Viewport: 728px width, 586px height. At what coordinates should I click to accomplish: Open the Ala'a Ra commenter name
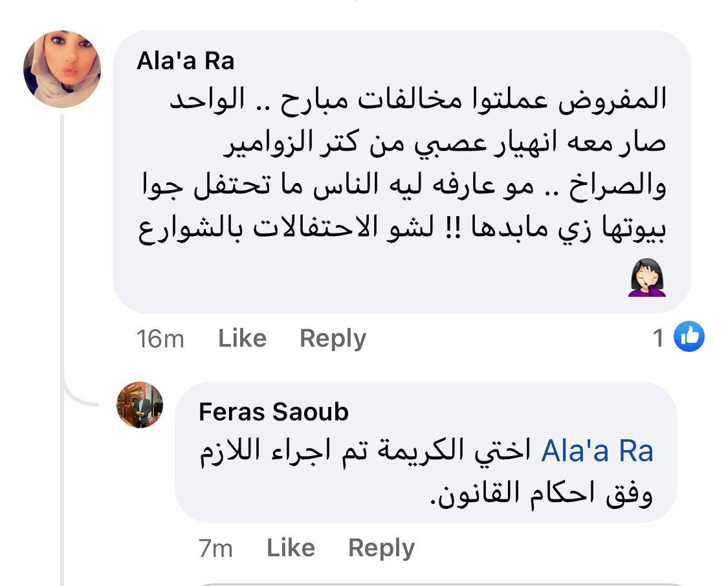[x=185, y=61]
